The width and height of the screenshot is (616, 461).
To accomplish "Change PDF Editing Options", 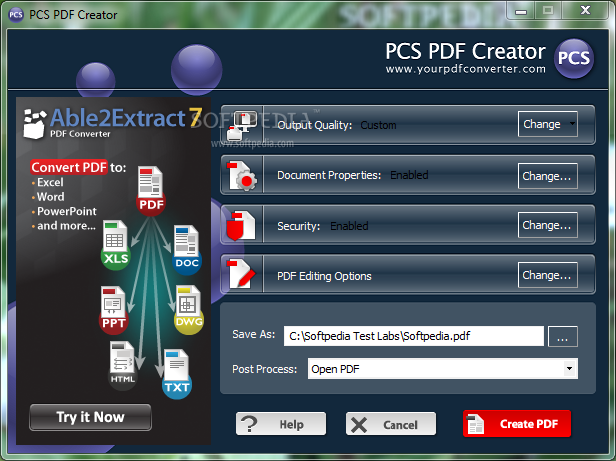I will pyautogui.click(x=548, y=275).
